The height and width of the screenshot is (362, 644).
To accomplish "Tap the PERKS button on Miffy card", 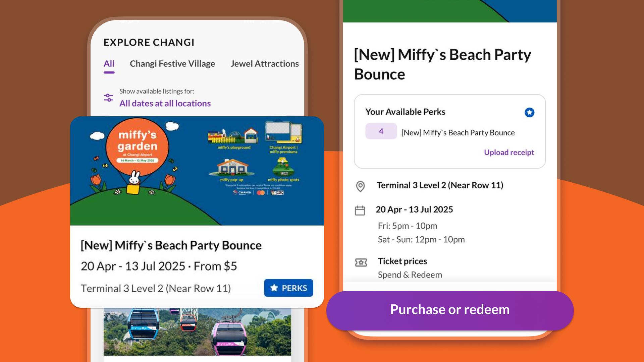I will coord(288,288).
